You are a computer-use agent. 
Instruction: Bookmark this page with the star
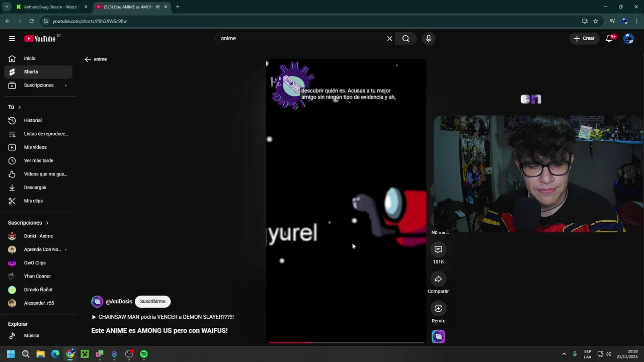pyautogui.click(x=596, y=21)
